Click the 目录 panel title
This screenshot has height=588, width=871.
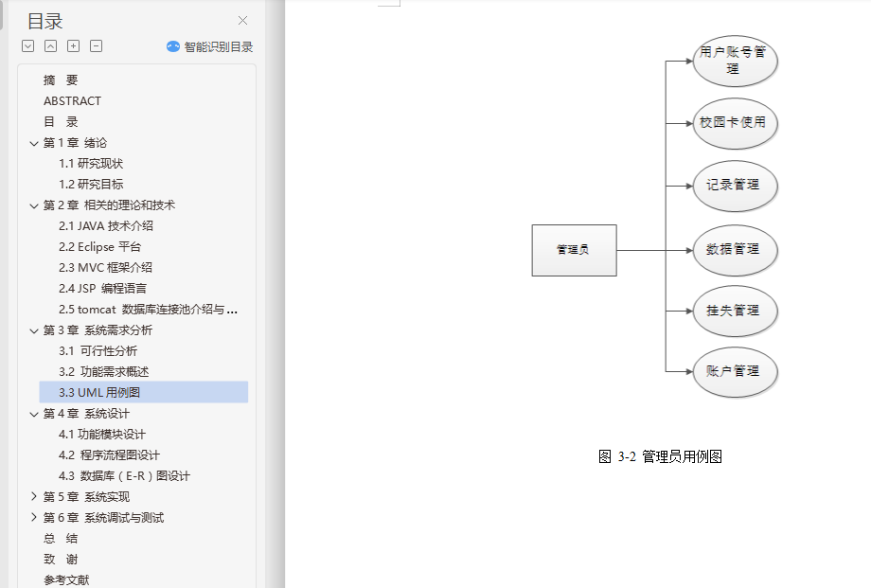pyautogui.click(x=45, y=21)
